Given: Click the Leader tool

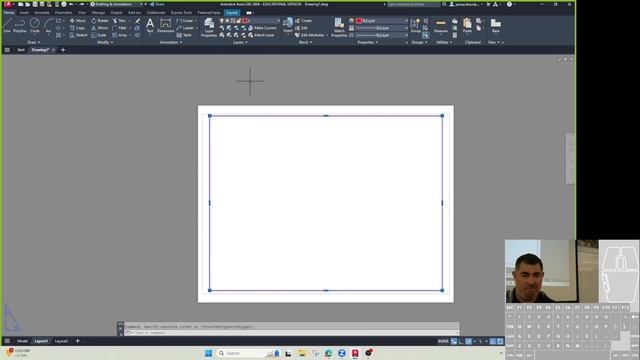Looking at the screenshot, I should point(185,28).
